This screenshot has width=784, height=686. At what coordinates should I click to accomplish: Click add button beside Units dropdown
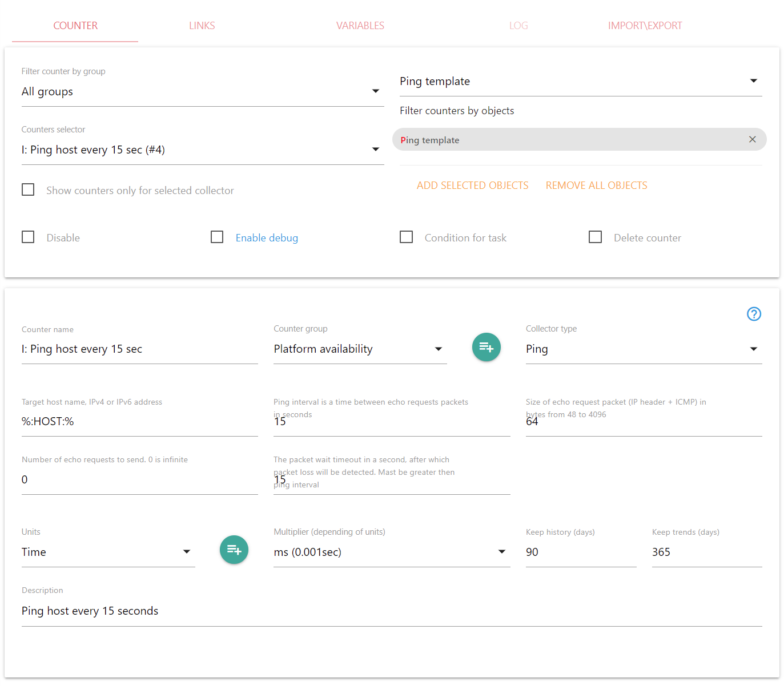[234, 550]
